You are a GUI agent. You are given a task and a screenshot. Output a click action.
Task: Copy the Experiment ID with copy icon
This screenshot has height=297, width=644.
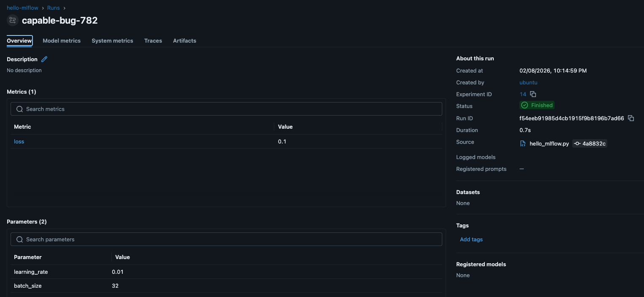[533, 94]
